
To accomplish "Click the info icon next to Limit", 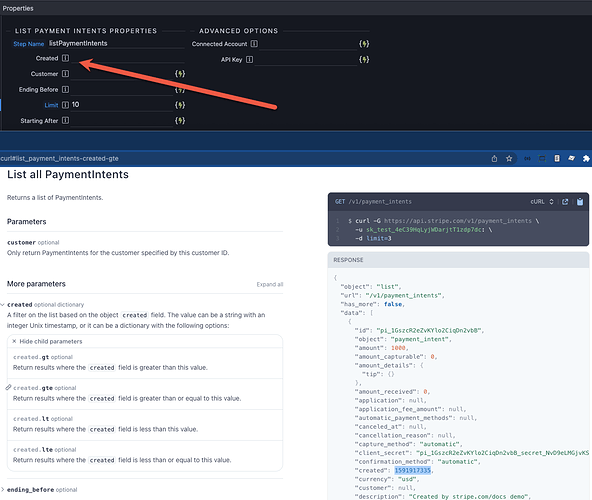I will point(66,105).
